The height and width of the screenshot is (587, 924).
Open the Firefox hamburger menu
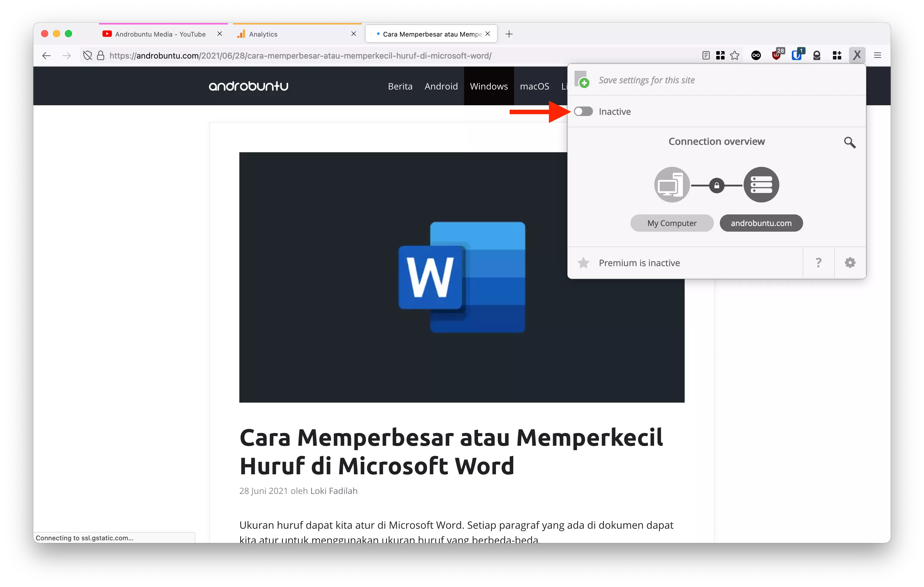pos(878,55)
